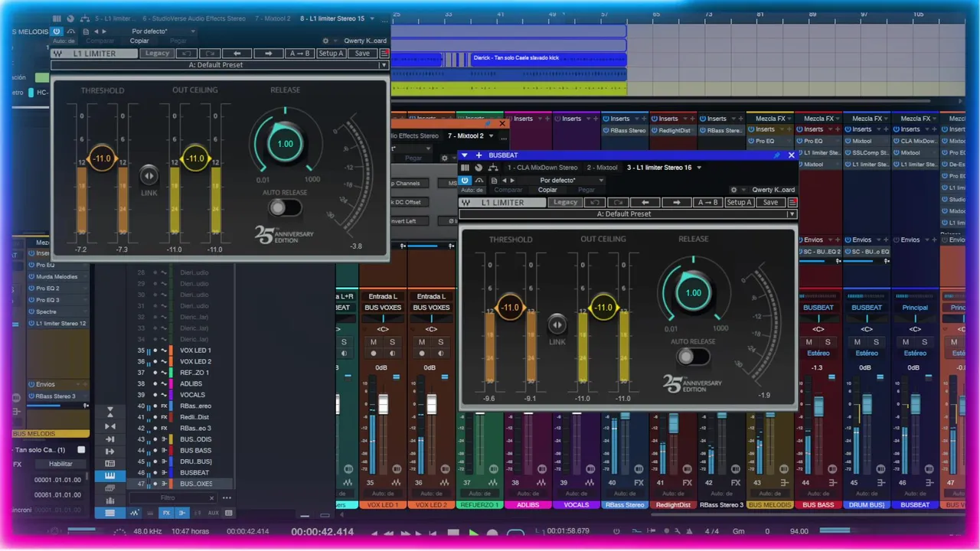Image resolution: width=980 pixels, height=551 pixels.
Task: Click Legacy button in BUSBEAT L1 Limiter
Action: (x=566, y=202)
